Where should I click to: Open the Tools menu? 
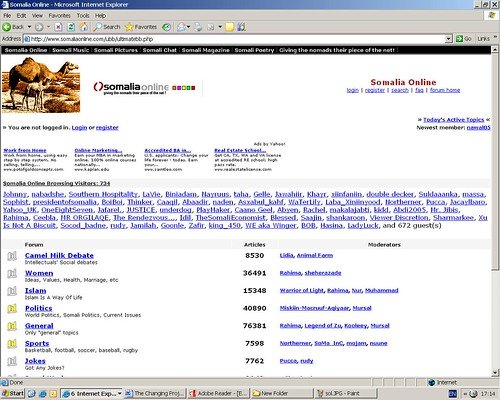pos(83,15)
